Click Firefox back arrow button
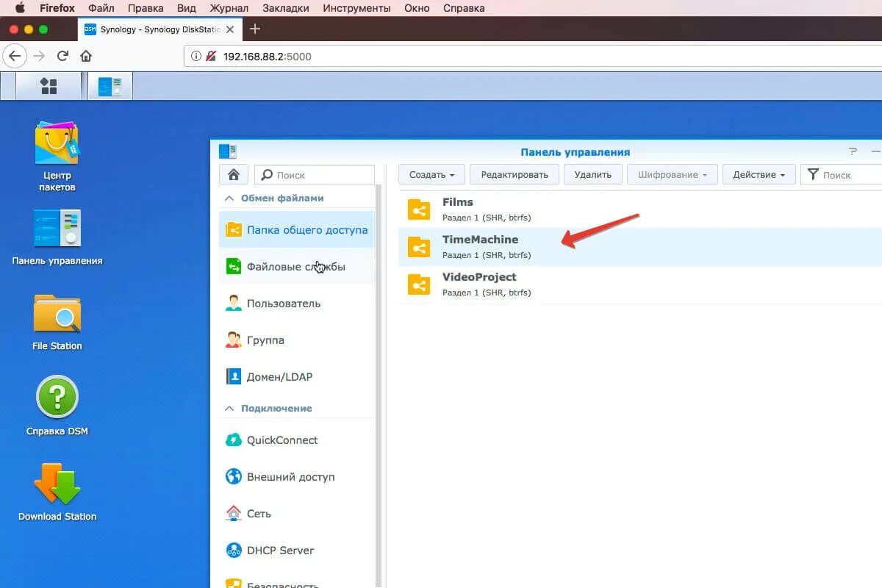The image size is (882, 588). [x=15, y=56]
